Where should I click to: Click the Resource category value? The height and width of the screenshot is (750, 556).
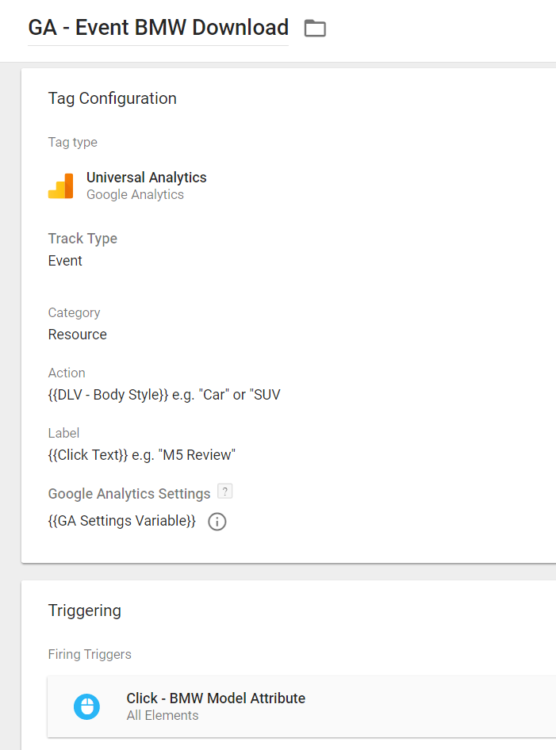click(78, 334)
